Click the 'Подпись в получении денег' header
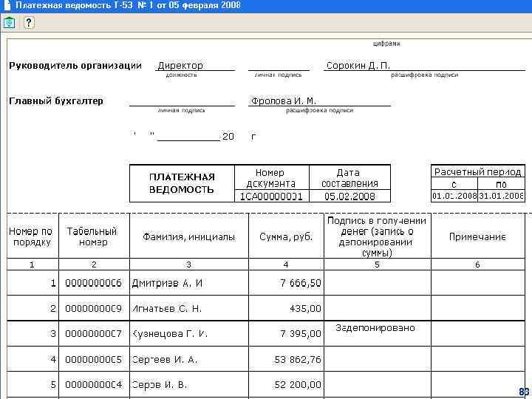532x399 pixels. [378, 236]
